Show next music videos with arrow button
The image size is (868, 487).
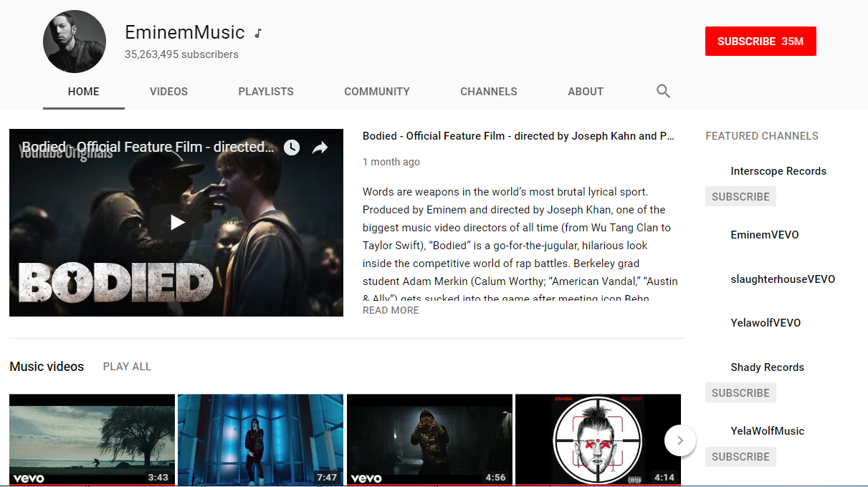[680, 440]
